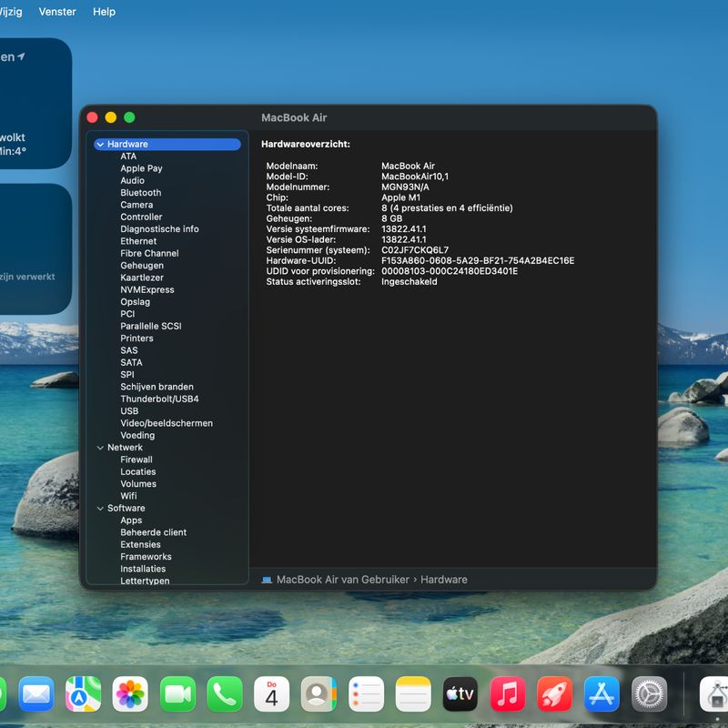Show Wifi network information
The height and width of the screenshot is (728, 728).
128,496
